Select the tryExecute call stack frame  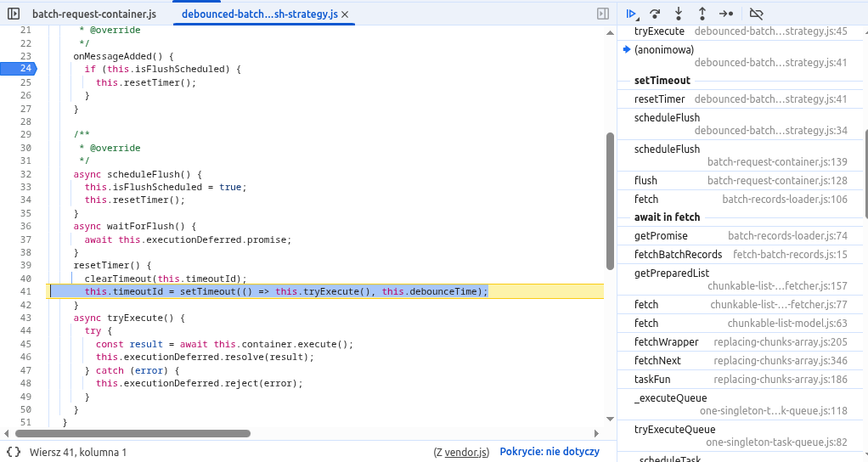pyautogui.click(x=659, y=31)
